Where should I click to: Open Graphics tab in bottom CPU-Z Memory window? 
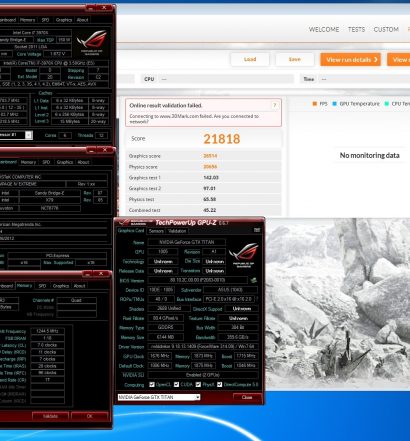[61, 286]
